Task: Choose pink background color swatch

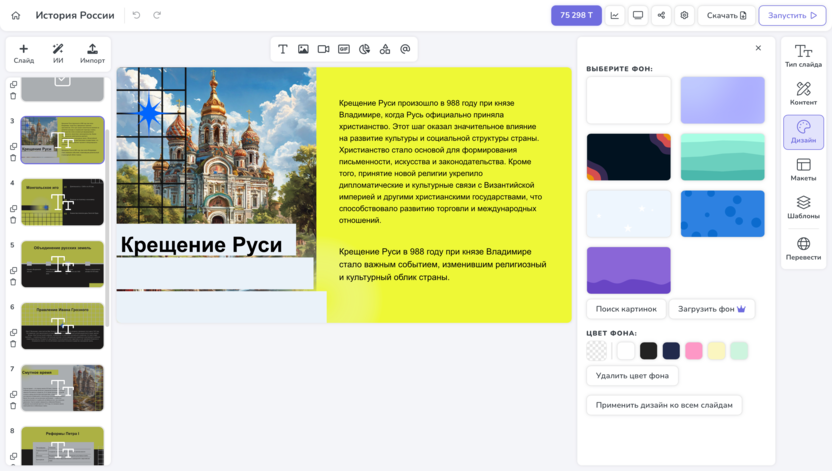Action: pyautogui.click(x=694, y=351)
